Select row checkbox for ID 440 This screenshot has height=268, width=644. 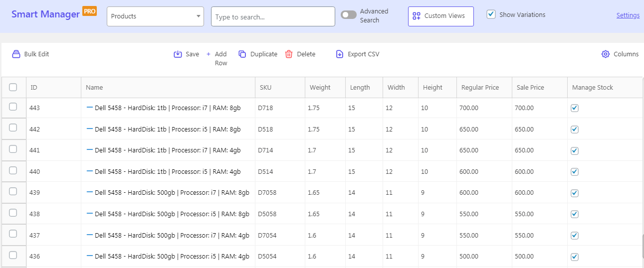click(x=13, y=170)
